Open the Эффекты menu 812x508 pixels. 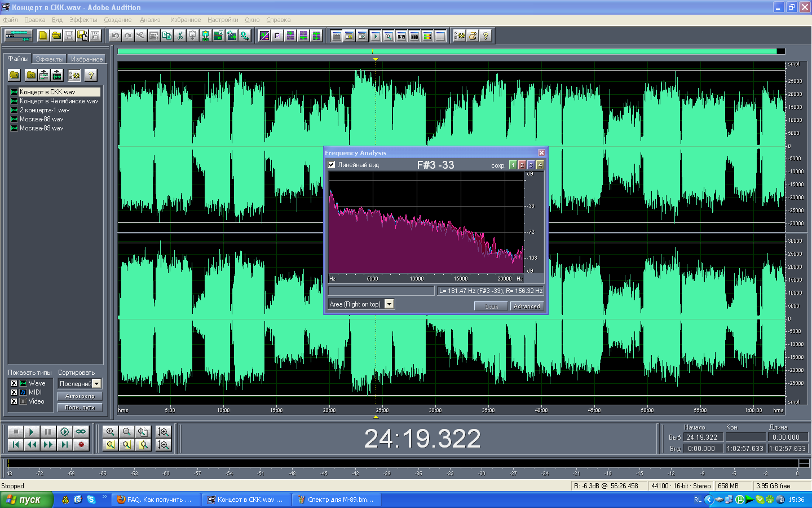coord(83,20)
